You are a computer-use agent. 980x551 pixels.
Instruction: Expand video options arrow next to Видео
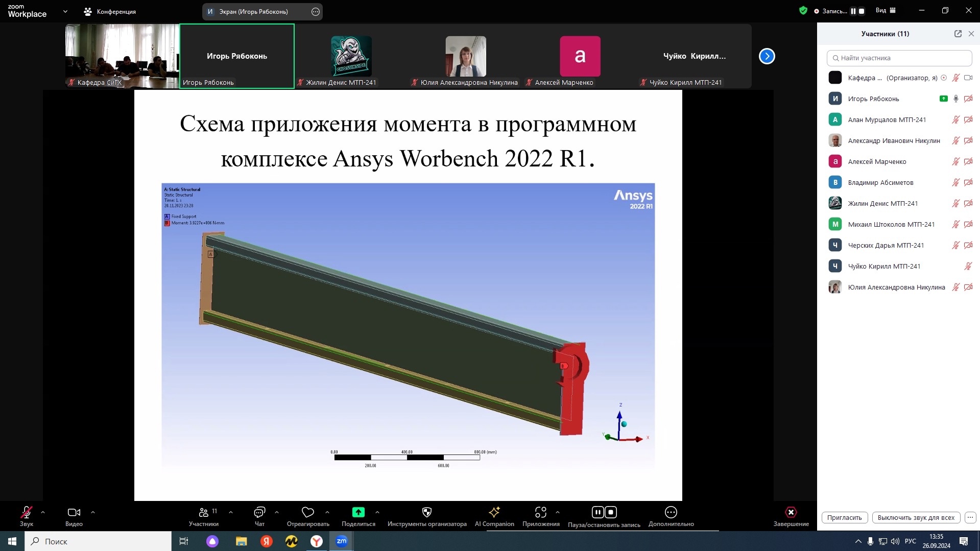(x=93, y=512)
